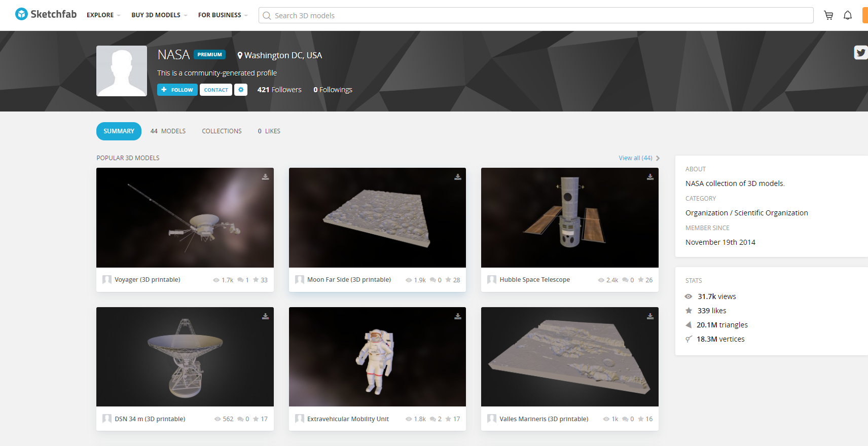View the 421 Followers list
Viewport: 868px width, 446px height.
click(279, 90)
